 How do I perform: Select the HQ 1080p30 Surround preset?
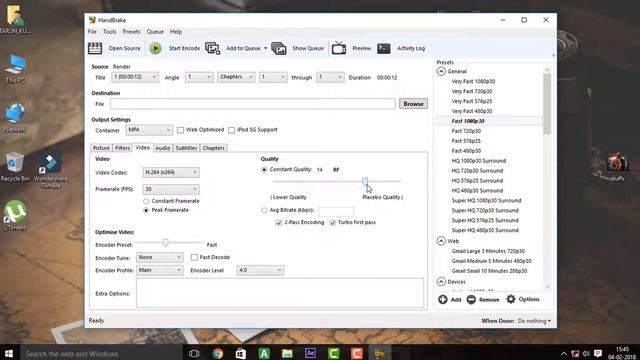[478, 161]
